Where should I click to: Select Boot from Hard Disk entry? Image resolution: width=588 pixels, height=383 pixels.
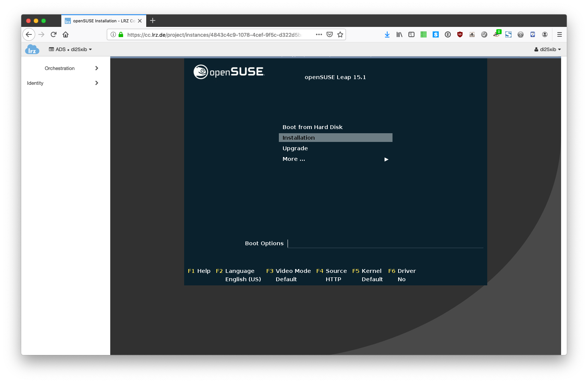pyautogui.click(x=313, y=127)
